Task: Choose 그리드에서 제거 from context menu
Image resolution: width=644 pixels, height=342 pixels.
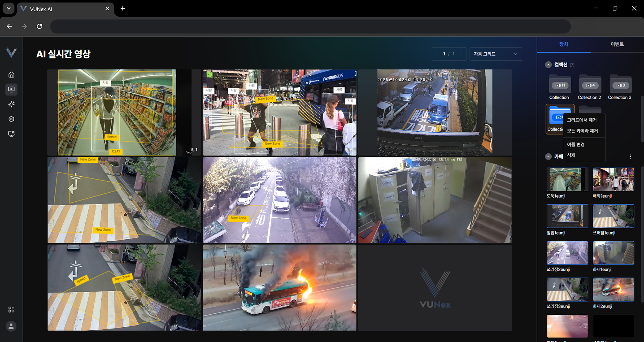Action: [581, 120]
